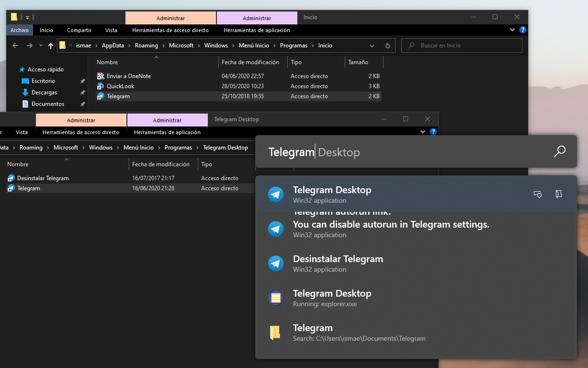The image size is (588, 368).
Task: Select the Telegram Documents folder result
Action: (x=416, y=332)
